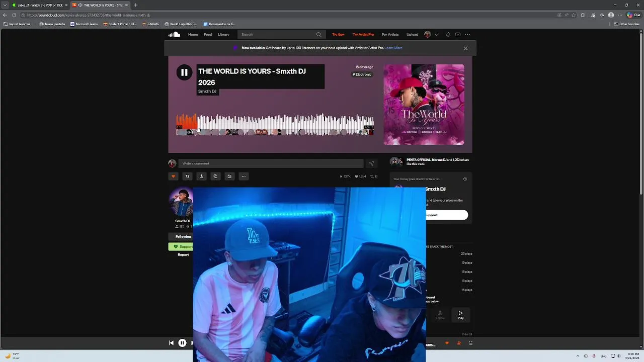Open the View all link

coord(467,334)
